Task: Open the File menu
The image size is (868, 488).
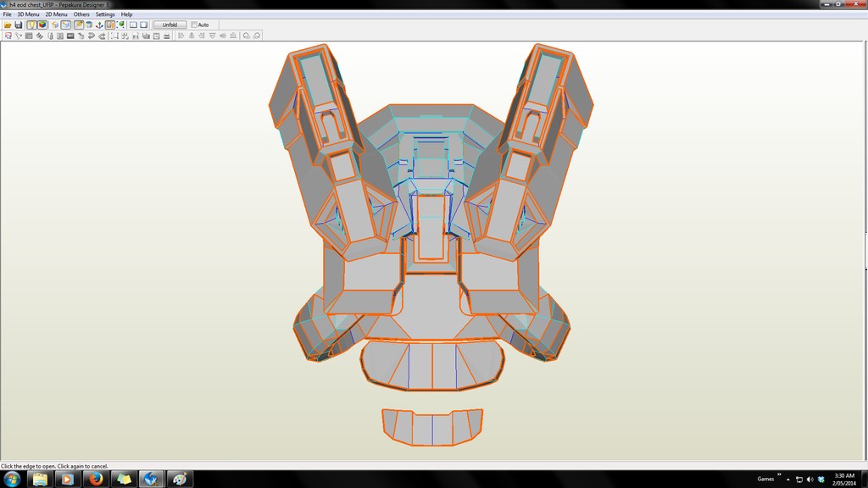Action: click(x=7, y=14)
